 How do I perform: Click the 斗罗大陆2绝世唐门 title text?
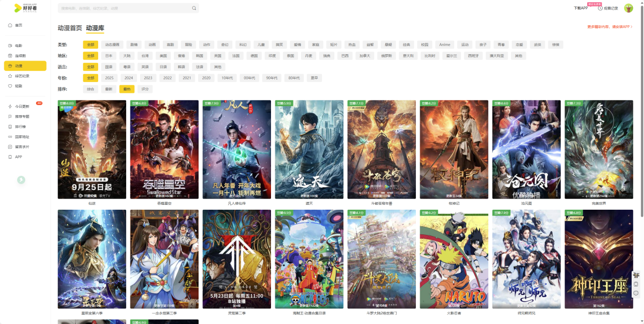click(x=382, y=313)
